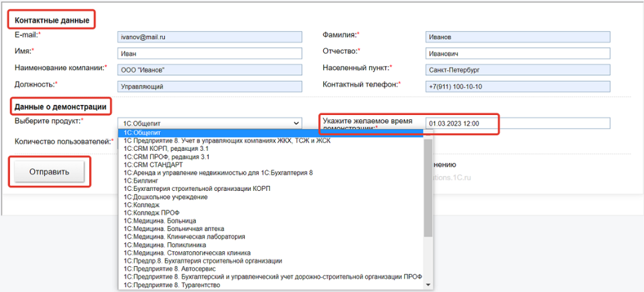Click the dropdown list scrollbar down arrow
This screenshot has width=644, height=292.
point(429,284)
